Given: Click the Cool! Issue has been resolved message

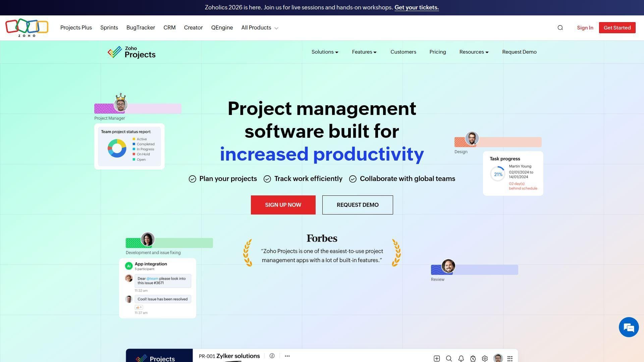Looking at the screenshot, I should (x=163, y=299).
